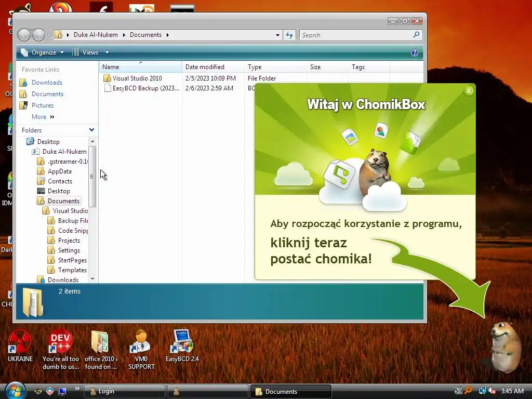Click the network tray icon
Viewport: 532px width, 399px height.
point(482,391)
